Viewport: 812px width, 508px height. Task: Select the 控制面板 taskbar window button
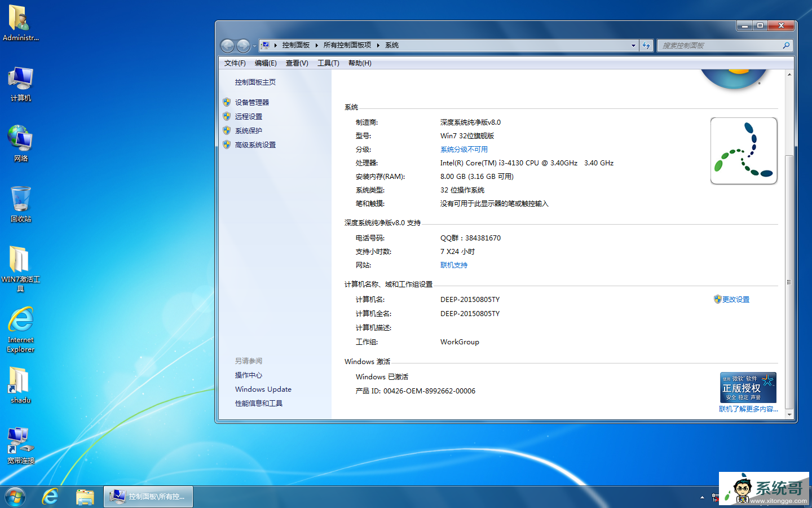click(x=148, y=497)
